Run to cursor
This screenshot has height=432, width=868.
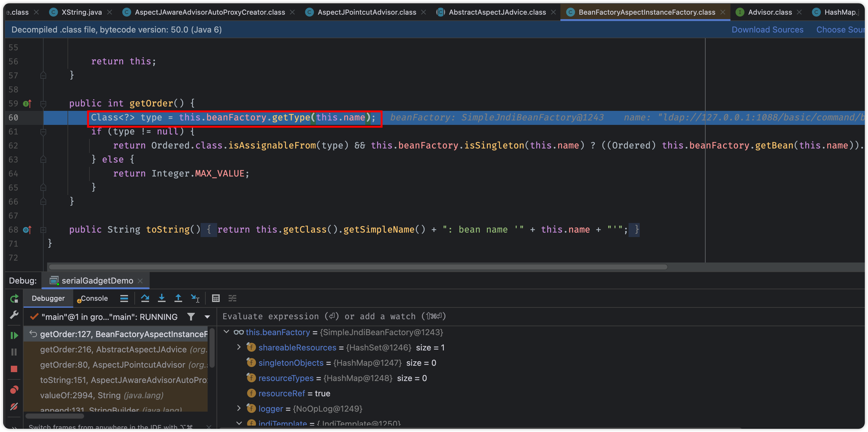(x=195, y=299)
